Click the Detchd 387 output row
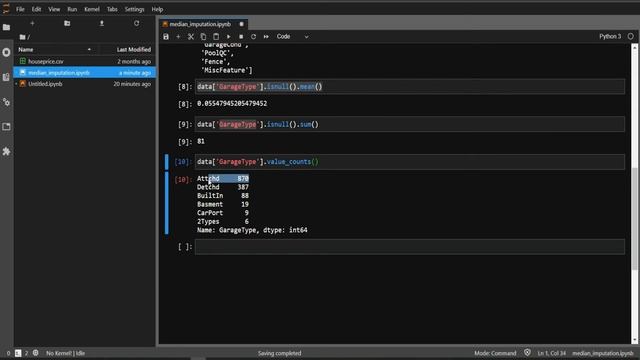This screenshot has height=360, width=640. click(x=223, y=187)
